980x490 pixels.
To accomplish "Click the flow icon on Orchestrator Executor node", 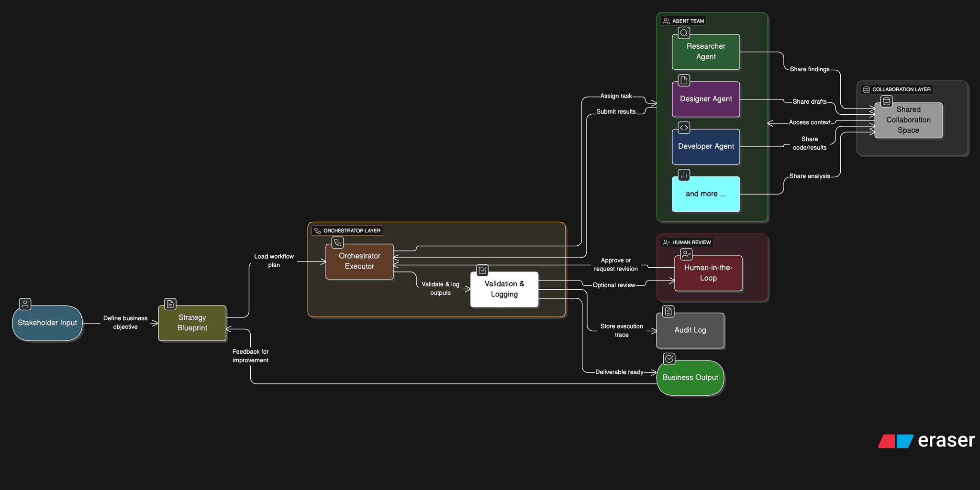I will click(338, 242).
